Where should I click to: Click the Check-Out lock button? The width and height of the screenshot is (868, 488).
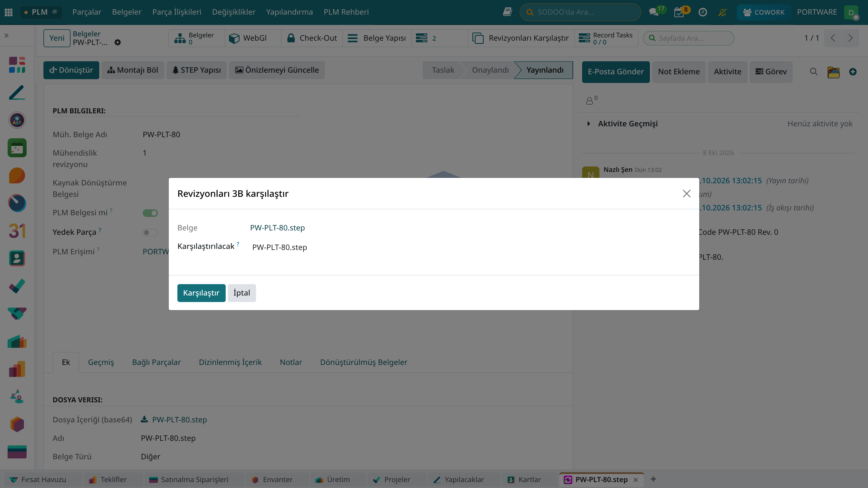pos(312,38)
